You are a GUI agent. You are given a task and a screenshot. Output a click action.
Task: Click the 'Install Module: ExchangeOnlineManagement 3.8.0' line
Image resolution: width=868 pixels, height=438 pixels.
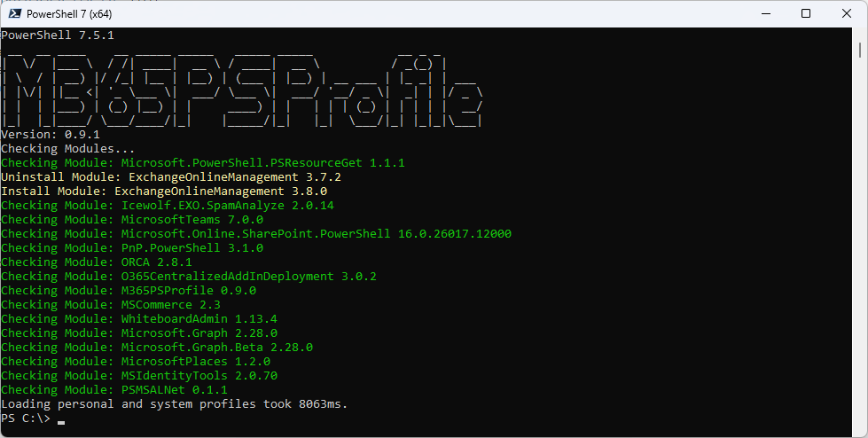[x=164, y=191]
